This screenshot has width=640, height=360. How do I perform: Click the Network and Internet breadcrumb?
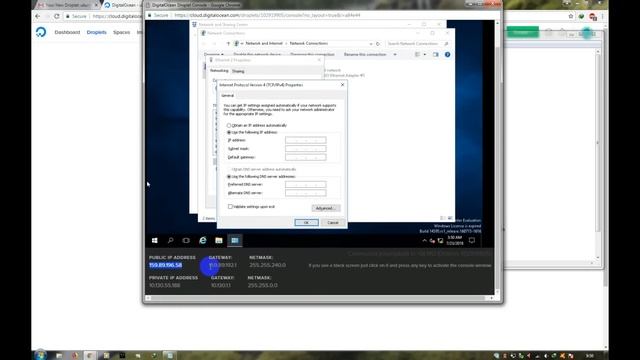[264, 43]
